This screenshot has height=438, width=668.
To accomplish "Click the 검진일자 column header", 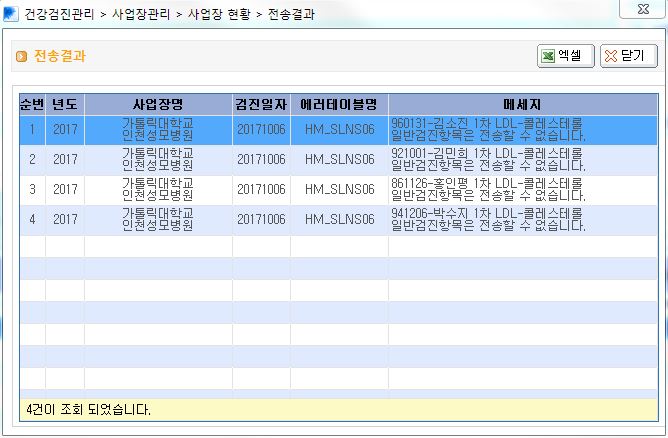I will pos(261,104).
